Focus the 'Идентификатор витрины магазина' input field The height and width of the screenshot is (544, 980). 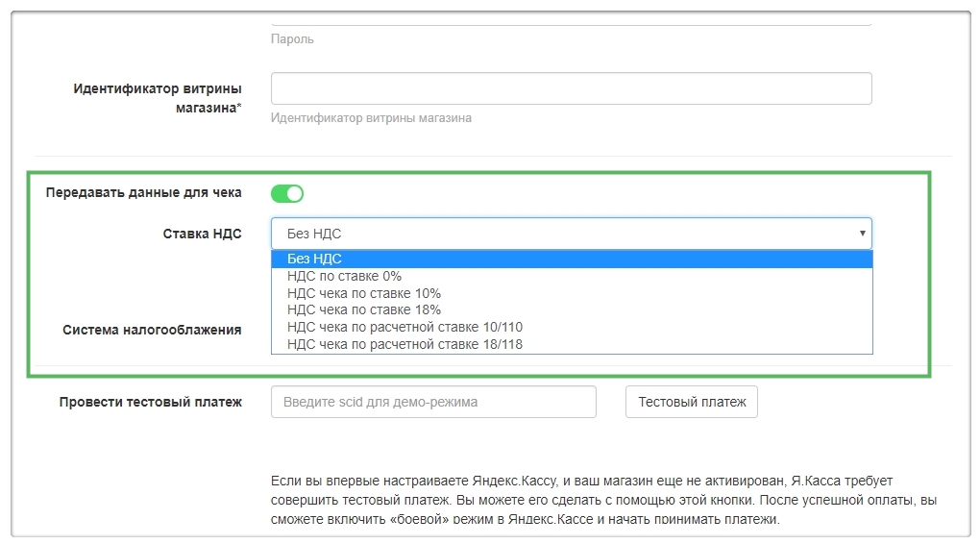pyautogui.click(x=571, y=88)
